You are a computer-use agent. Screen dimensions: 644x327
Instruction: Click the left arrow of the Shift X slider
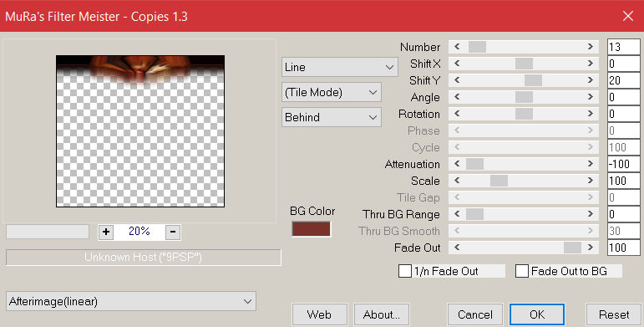click(x=457, y=64)
